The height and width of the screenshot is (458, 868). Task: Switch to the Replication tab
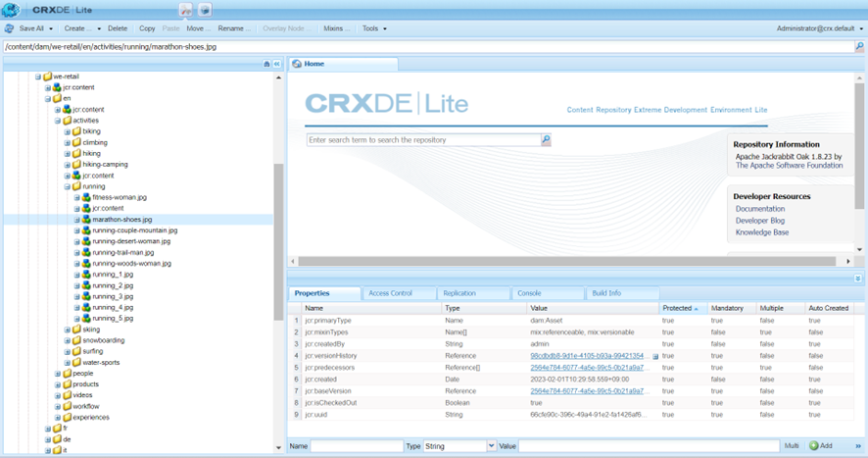[473, 293]
